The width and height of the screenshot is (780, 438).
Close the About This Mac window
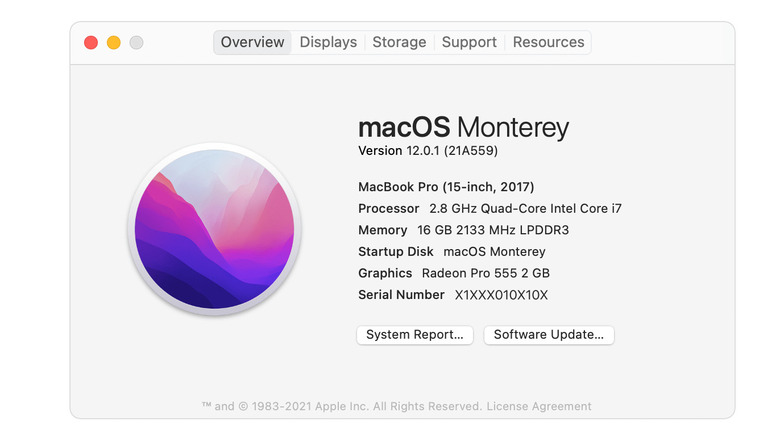[x=91, y=42]
